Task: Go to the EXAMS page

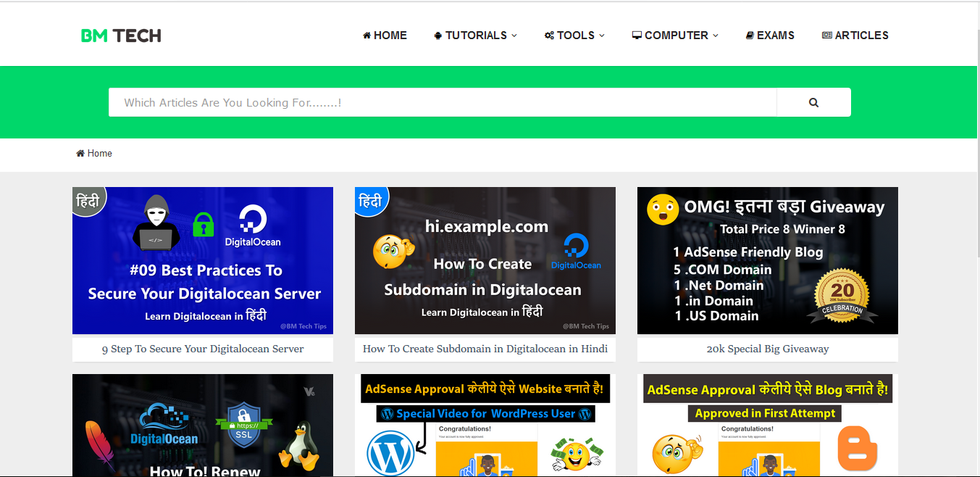Action: point(770,36)
